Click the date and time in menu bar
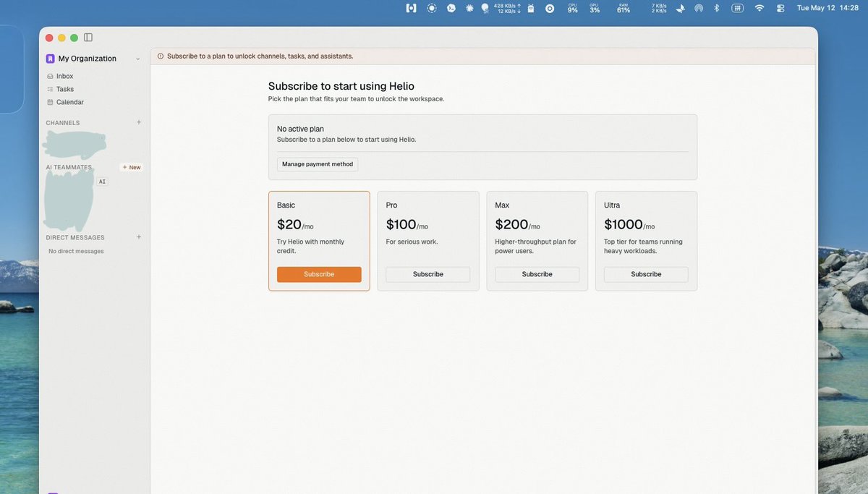Screen dimensions: 868x494 (827, 8)
